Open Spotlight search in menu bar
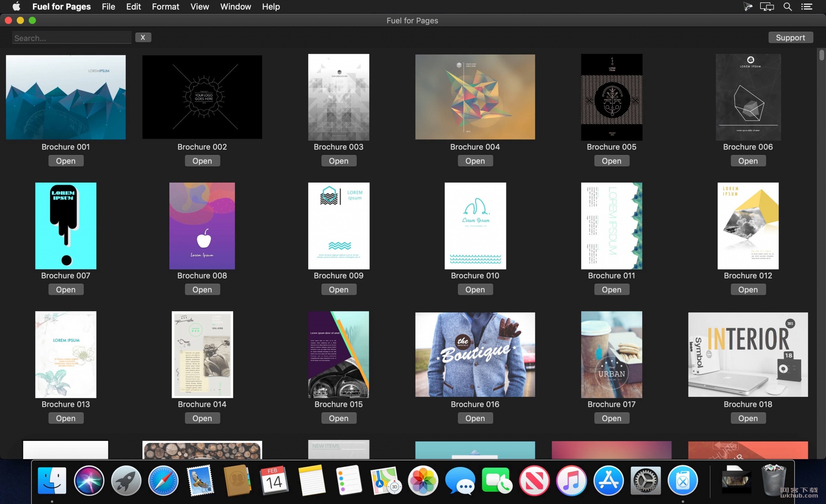Viewport: 826px width, 504px height. pyautogui.click(x=788, y=6)
